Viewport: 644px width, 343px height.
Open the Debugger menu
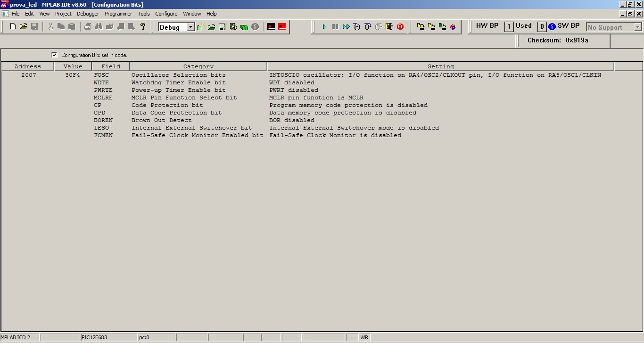tap(88, 14)
